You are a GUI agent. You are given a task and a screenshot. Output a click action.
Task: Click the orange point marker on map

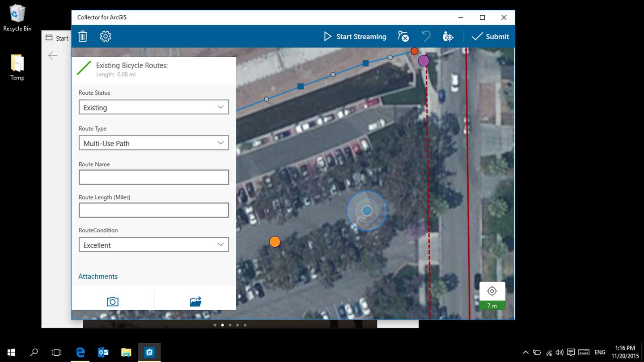[275, 242]
